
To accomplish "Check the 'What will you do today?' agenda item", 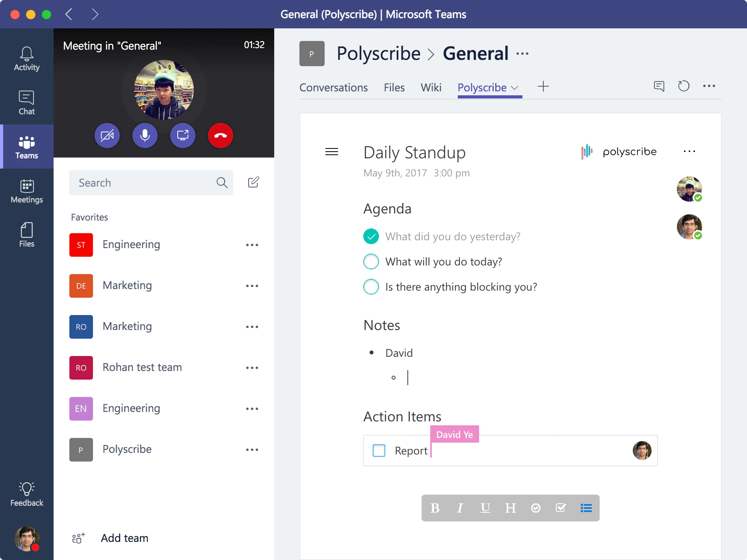I will click(371, 261).
